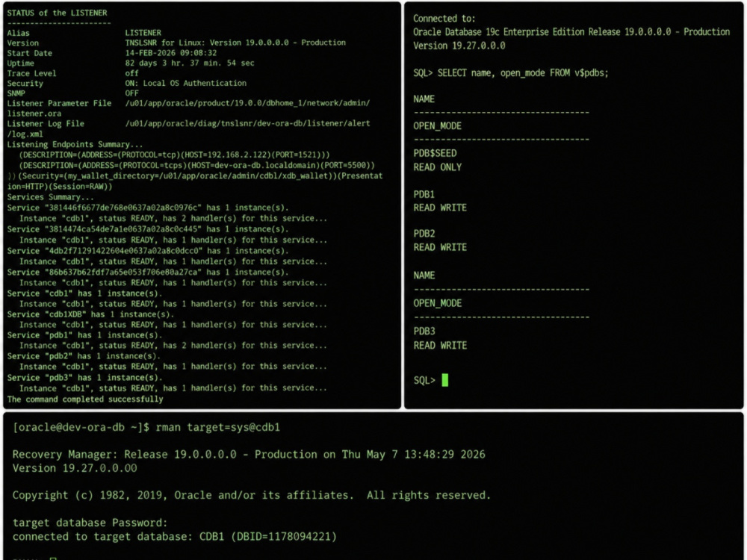Select the PDB2 name
Viewport: 747px width, 560px height.
pyautogui.click(x=424, y=233)
